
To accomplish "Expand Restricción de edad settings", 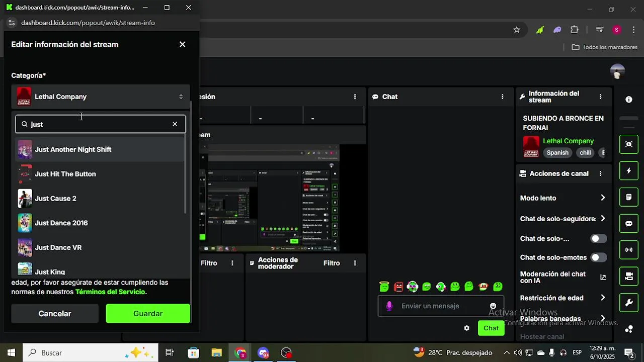I will [x=603, y=298].
